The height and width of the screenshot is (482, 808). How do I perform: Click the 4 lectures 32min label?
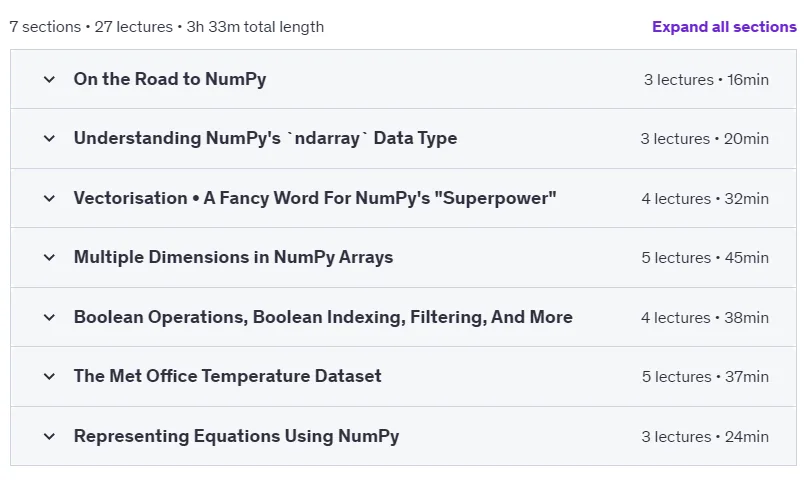coord(705,198)
